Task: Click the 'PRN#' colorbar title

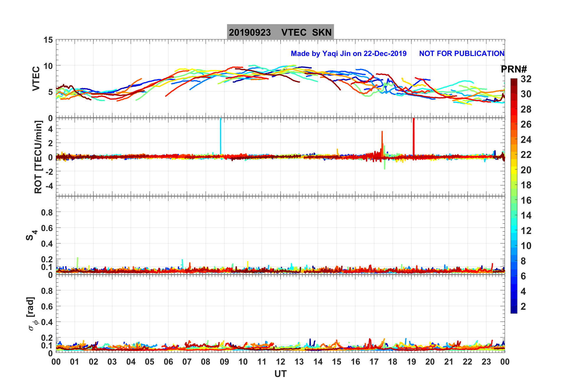Action: tap(514, 69)
